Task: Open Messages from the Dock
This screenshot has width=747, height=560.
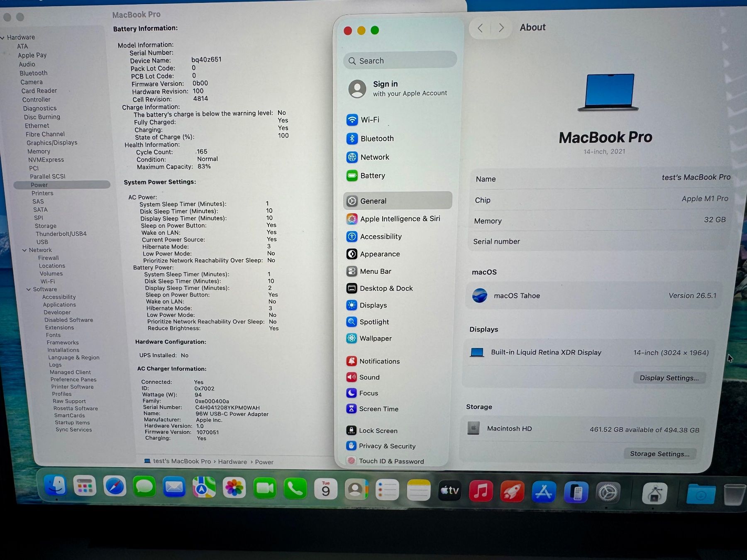Action: [144, 487]
